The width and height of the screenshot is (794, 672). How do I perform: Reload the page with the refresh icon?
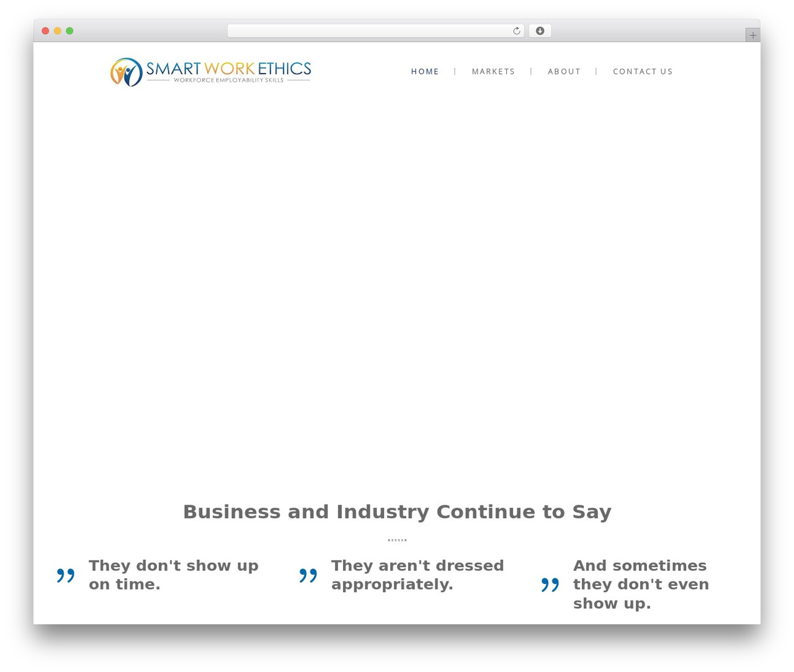(x=516, y=31)
